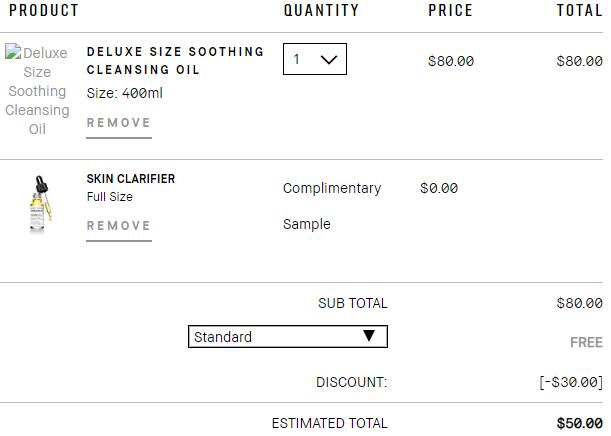
Task: Open the Deluxe Size Soothing Cleansing Oil product title
Action: (175, 60)
